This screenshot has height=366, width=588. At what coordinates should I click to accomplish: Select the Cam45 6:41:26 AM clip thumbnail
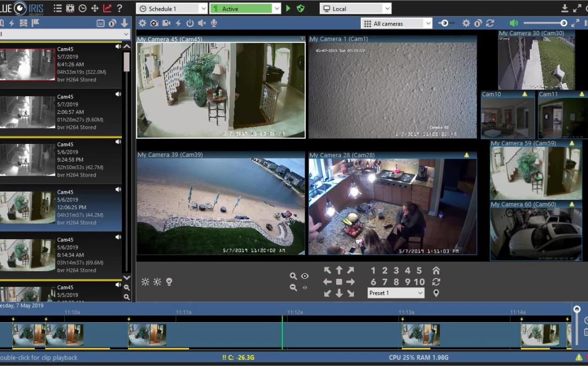pos(27,65)
